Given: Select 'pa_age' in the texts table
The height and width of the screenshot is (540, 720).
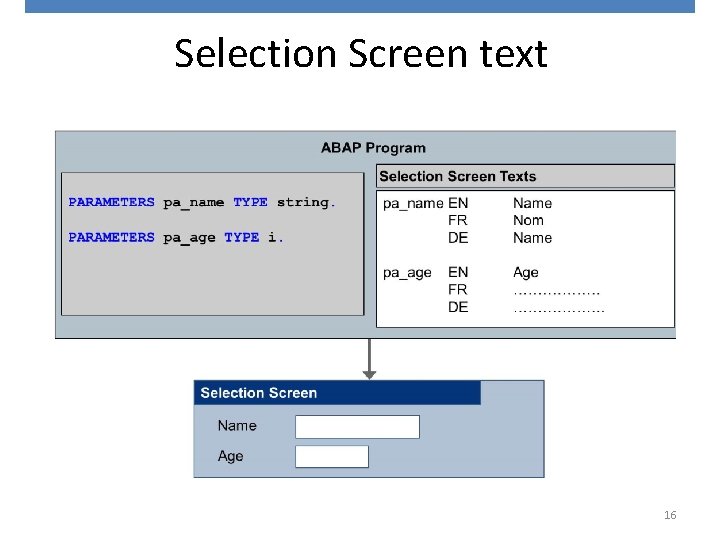Looking at the screenshot, I should (x=407, y=273).
